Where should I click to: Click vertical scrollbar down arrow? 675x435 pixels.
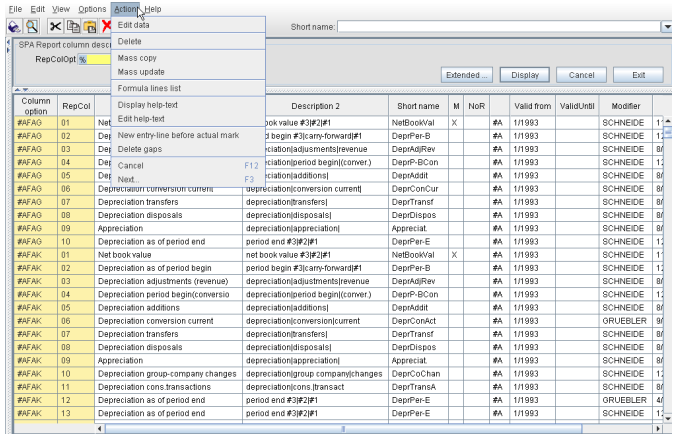coord(668,418)
